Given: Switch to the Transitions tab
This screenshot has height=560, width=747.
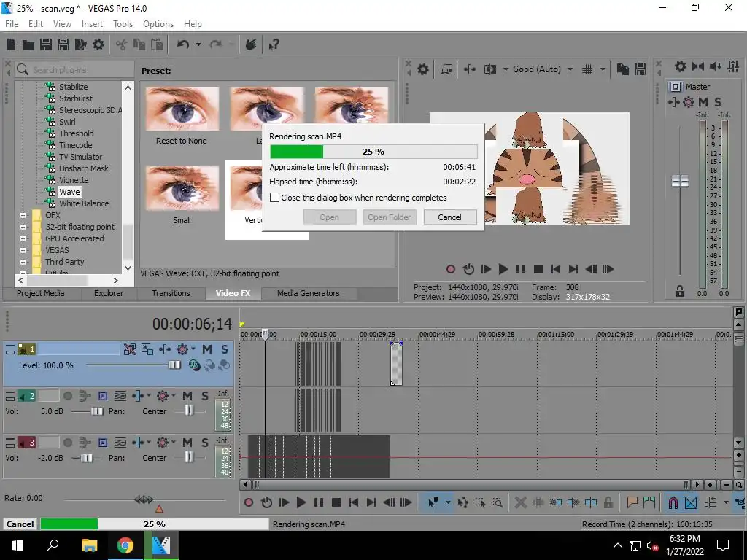Looking at the screenshot, I should [x=171, y=293].
